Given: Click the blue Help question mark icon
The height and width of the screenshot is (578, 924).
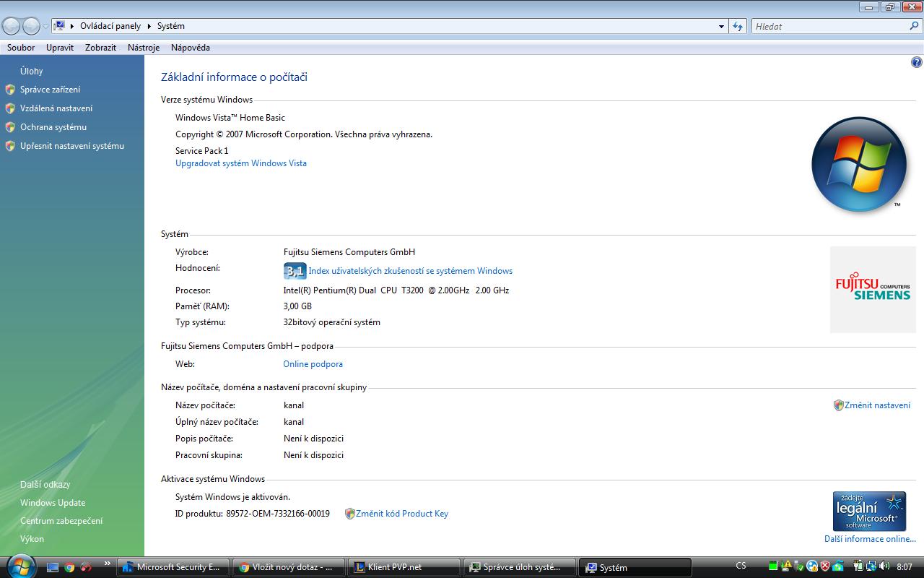Looking at the screenshot, I should coord(917,63).
